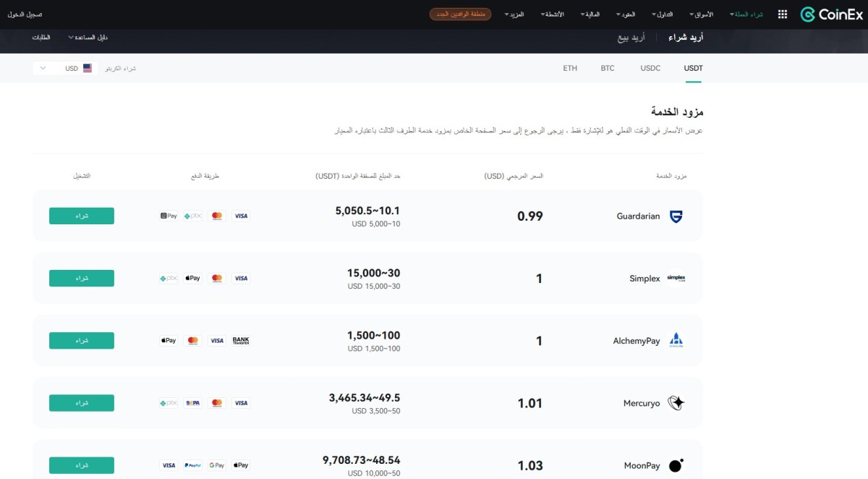Open the الطلبات orders link
This screenshot has height=479, width=868.
[41, 37]
